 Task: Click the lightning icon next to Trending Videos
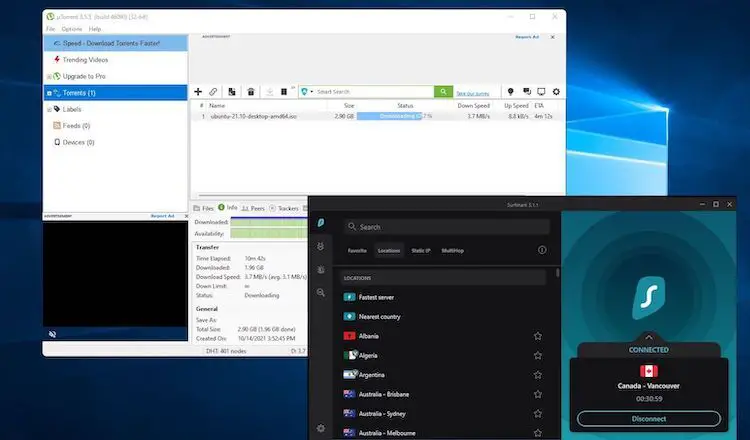[57, 59]
